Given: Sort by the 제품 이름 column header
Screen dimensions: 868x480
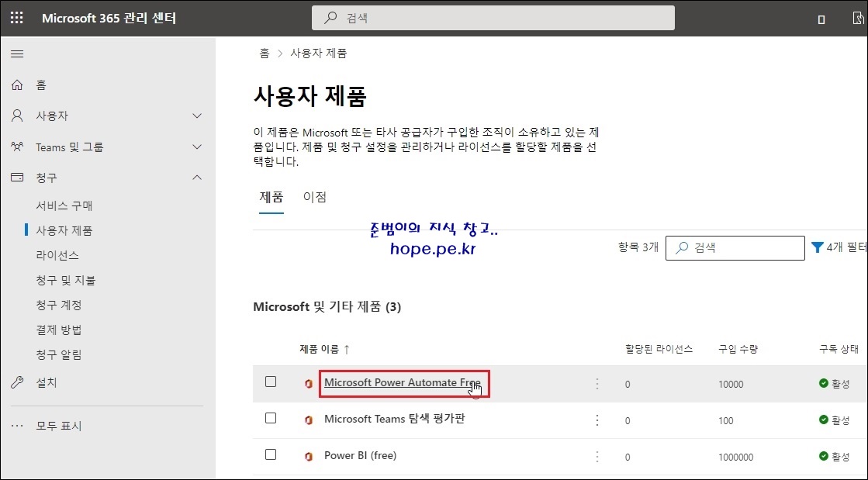Looking at the screenshot, I should click(319, 349).
